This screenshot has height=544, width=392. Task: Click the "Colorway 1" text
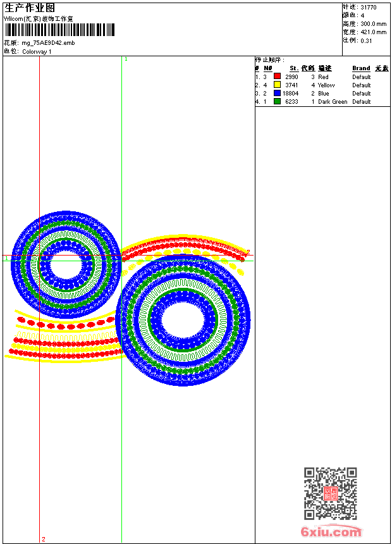coord(37,52)
